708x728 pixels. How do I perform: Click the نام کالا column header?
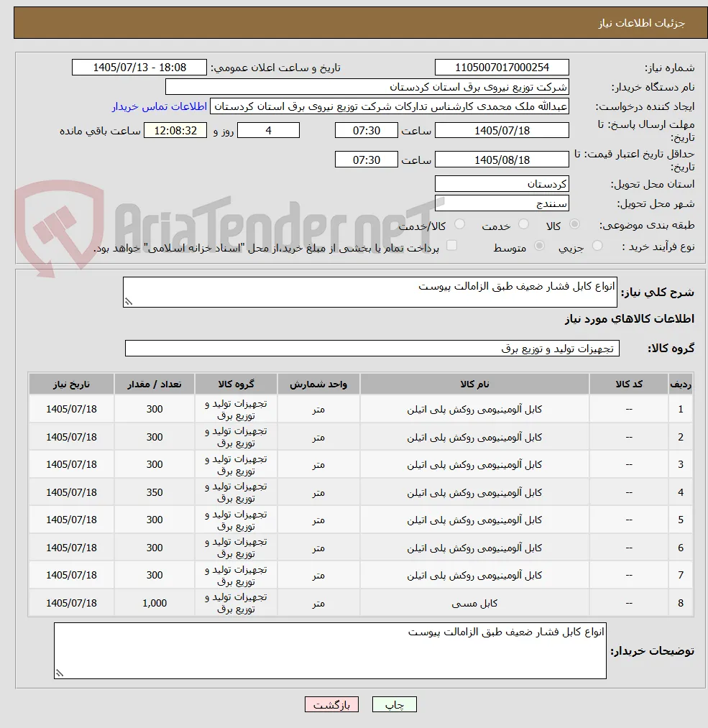474,384
